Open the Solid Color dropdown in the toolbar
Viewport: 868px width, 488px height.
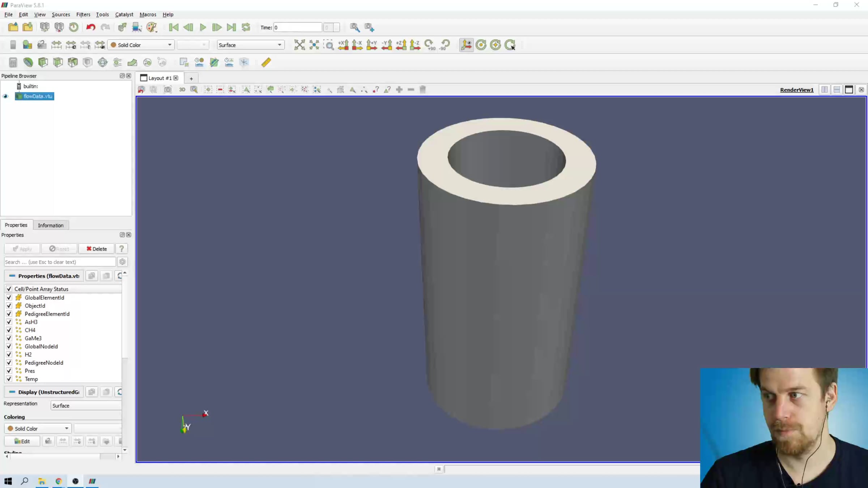click(x=141, y=45)
